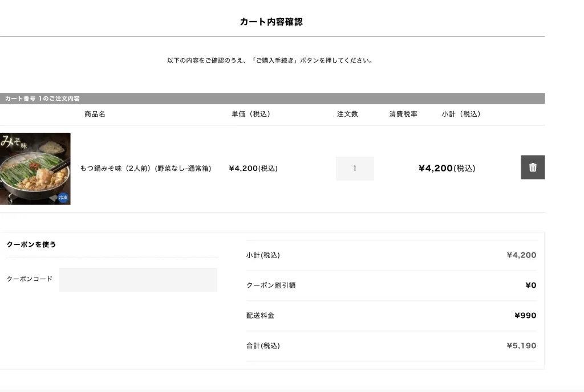
Task: Select the 消費税率 column header
Action: click(403, 114)
